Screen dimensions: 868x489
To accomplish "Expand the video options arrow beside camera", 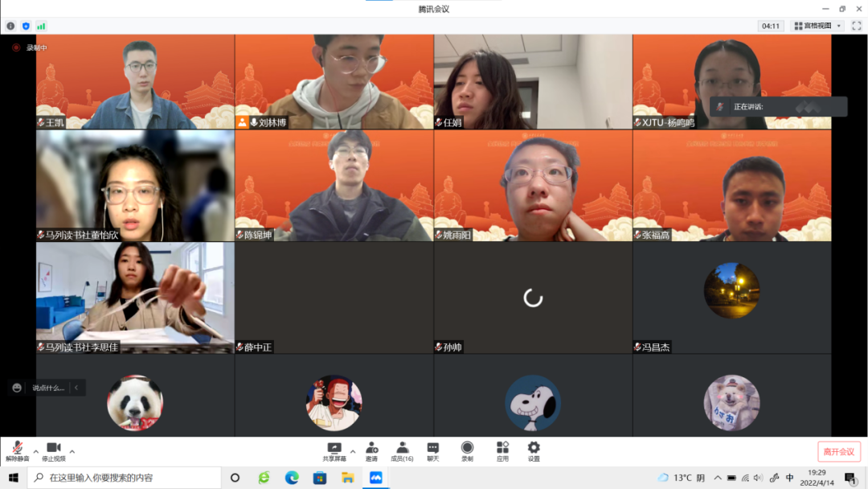I will 72,451.
